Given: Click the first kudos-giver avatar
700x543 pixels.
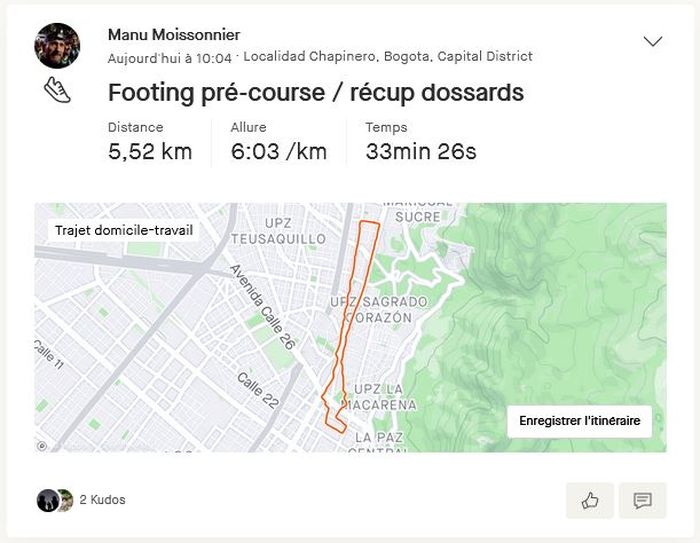Looking at the screenshot, I should (46, 500).
